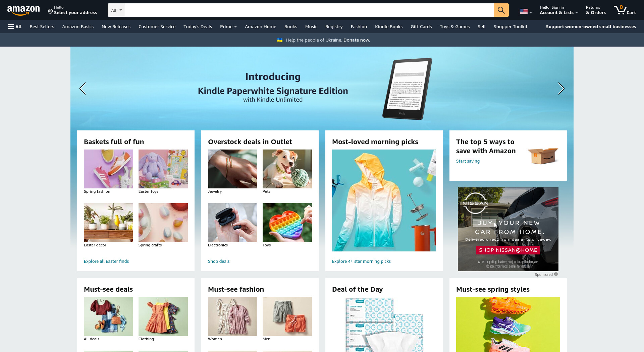Open Clothing dresses thumbnail
This screenshot has height=352, width=644.
tap(163, 316)
